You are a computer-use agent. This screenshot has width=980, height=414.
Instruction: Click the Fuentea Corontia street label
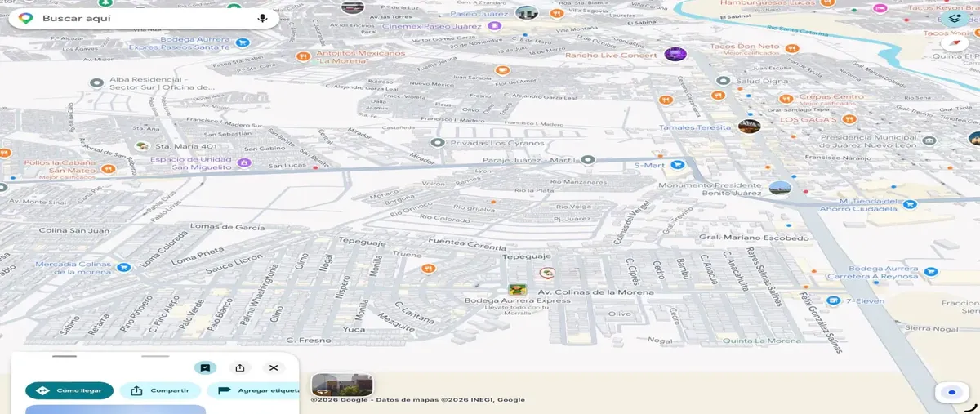click(x=466, y=245)
